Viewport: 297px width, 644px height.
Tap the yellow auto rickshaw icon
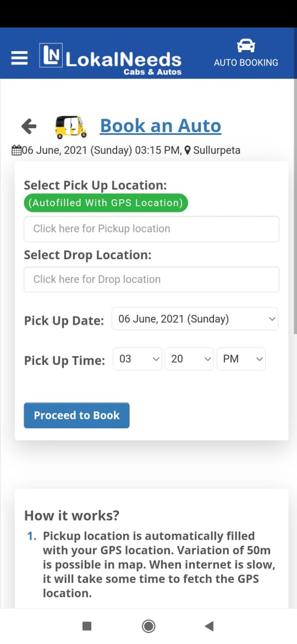click(x=71, y=126)
